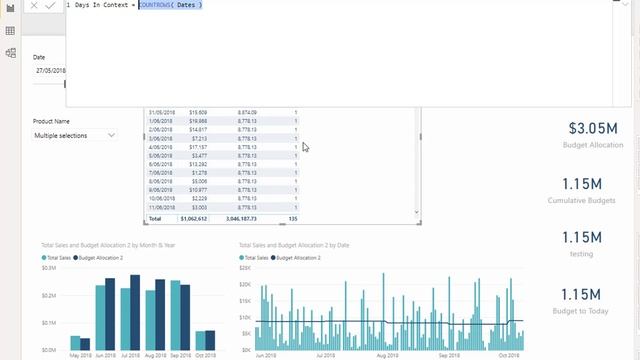The width and height of the screenshot is (640, 360).
Task: Select the May 2018 dark Budget Allocation bar
Action: (85, 344)
